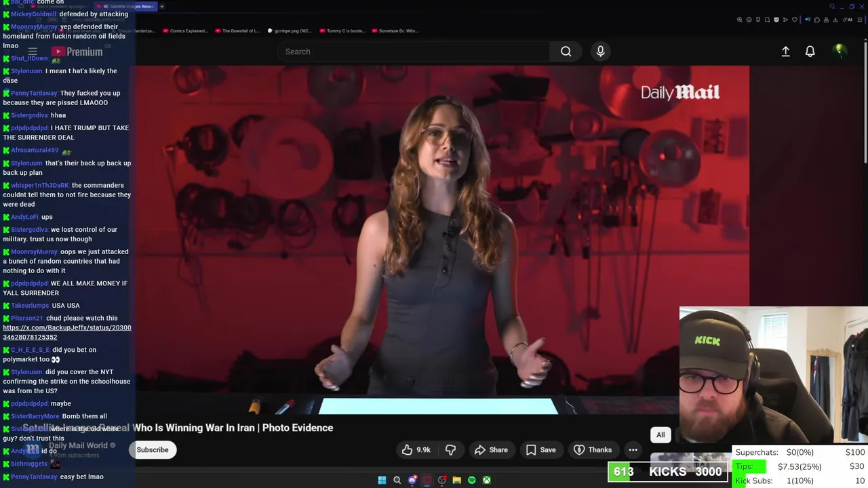Viewport: 868px width, 488px height.
Task: Open YouTube create/upload icon
Action: coord(785,52)
